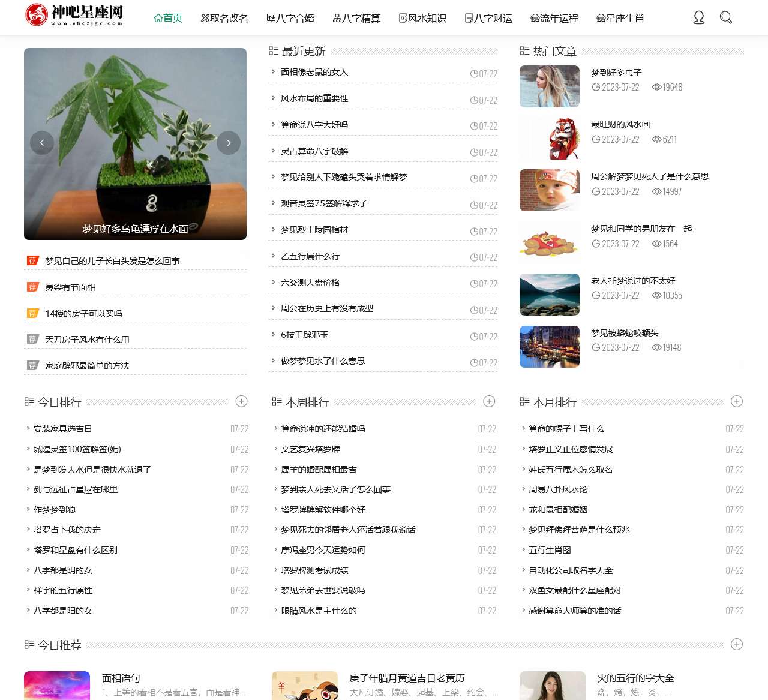
Task: Open thumbnail for 梦见和同学的男朋友在一起
Action: coord(550,242)
